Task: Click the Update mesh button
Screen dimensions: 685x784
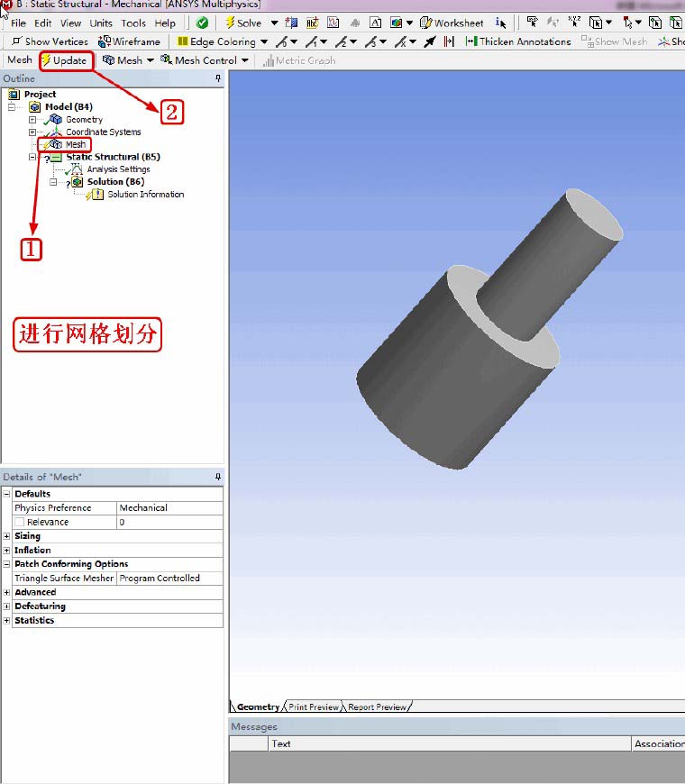Action: pos(65,60)
